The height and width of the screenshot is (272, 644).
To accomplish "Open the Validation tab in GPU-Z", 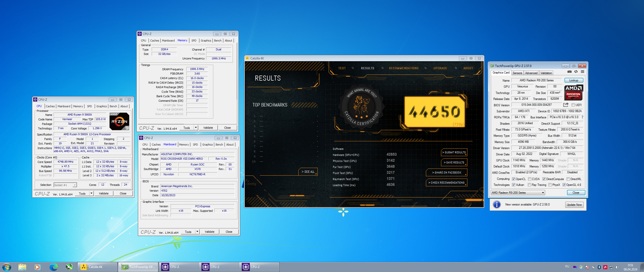I will pos(546,73).
